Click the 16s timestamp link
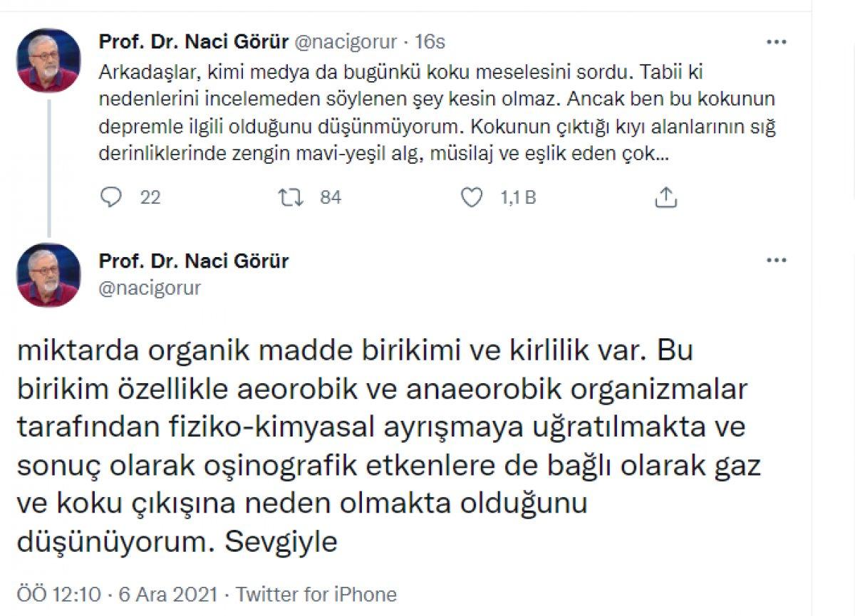855x616 pixels. 427,42
